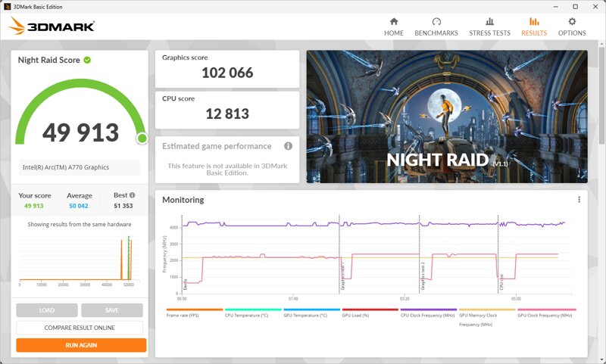Click the 3DMark title bar app icon
606x364 pixels.
(x=7, y=7)
